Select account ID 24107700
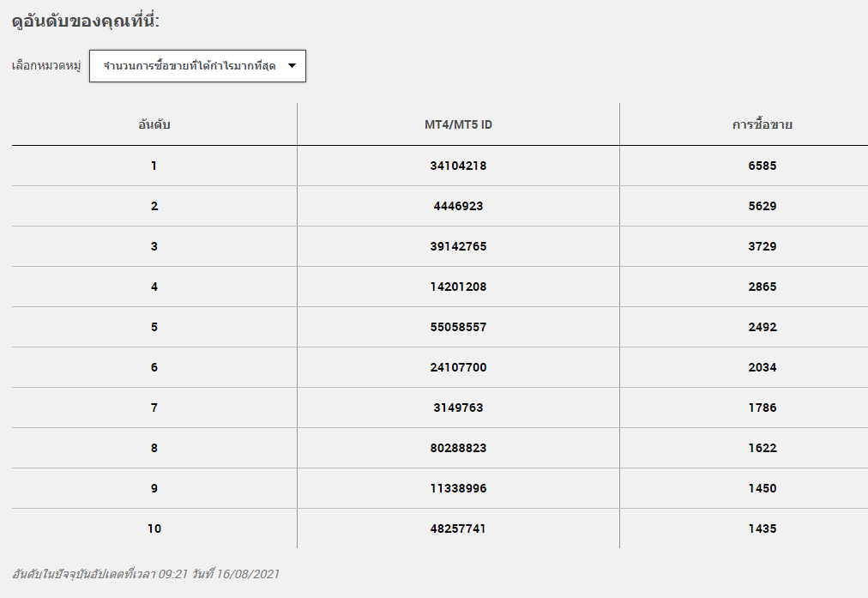Viewport: 868px width, 598px height. click(x=458, y=368)
